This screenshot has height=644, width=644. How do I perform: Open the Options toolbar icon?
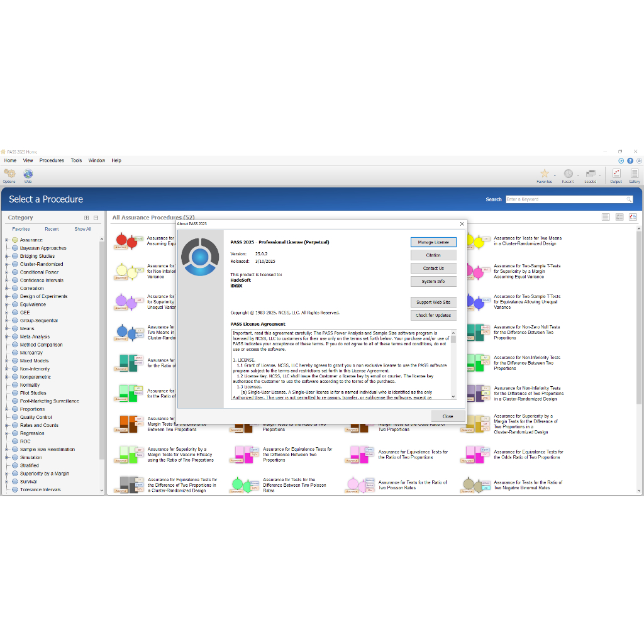pos(9,176)
